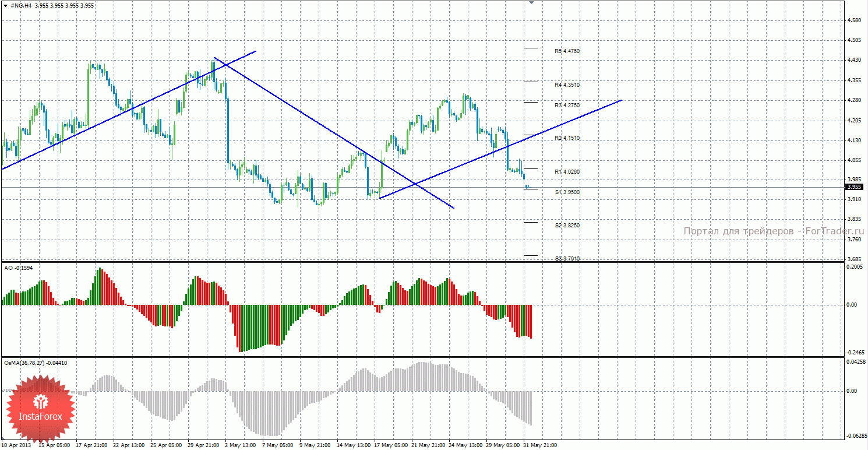Click the #NG,H4 chart title text
Viewport: 868px width, 450px height.
tap(20, 5)
